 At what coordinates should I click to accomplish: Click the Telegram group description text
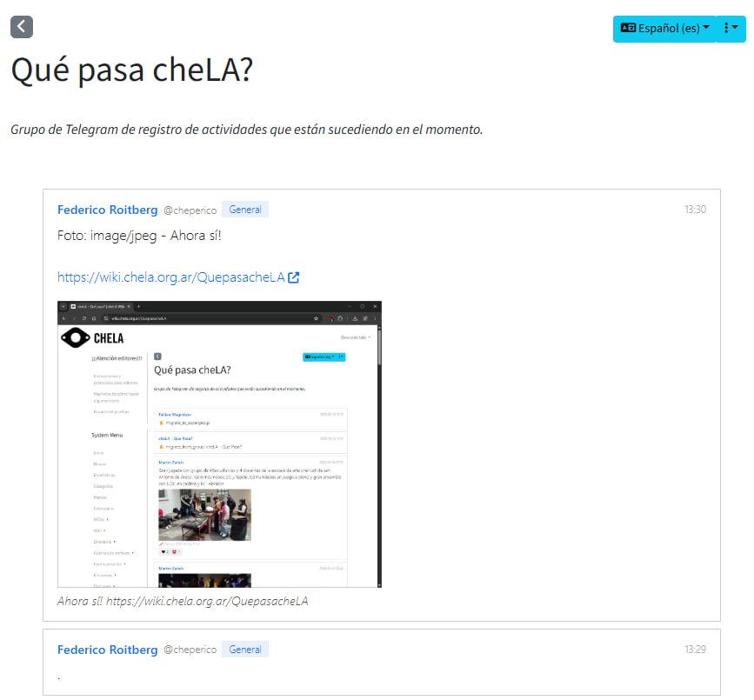click(x=247, y=130)
